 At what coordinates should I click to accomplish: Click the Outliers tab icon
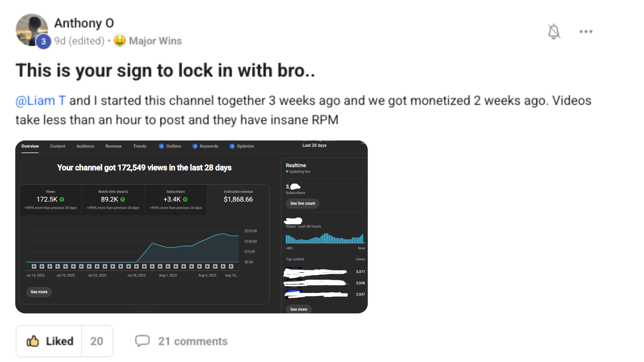click(x=161, y=146)
